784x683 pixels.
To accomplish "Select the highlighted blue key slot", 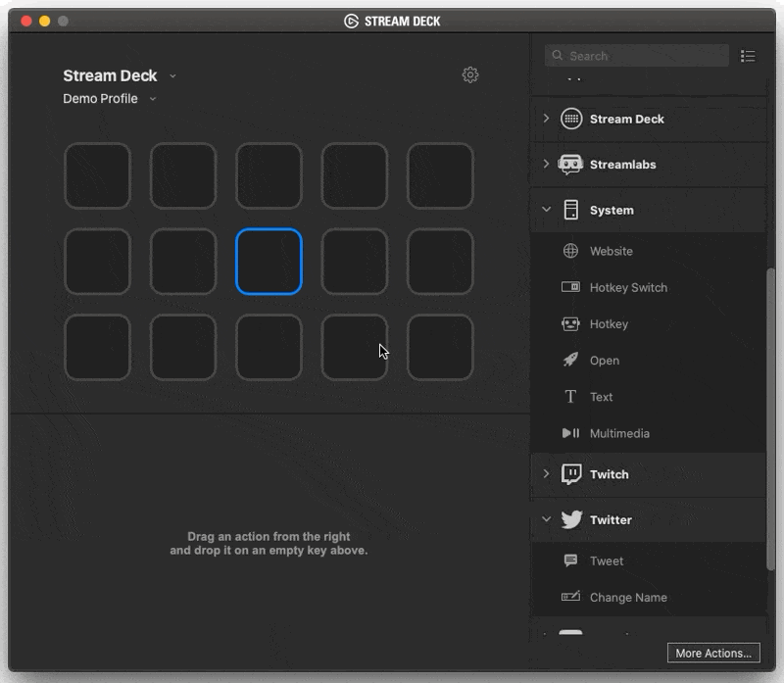I will coord(269,262).
